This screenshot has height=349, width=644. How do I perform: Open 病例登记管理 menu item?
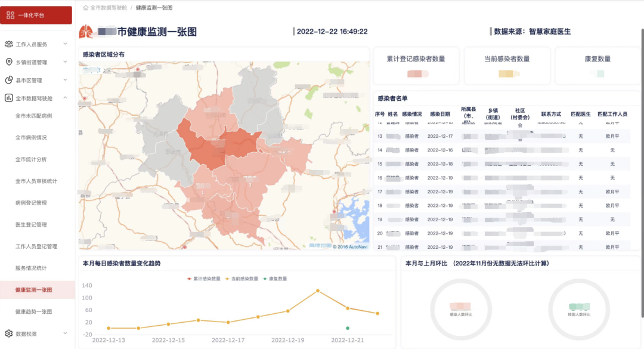tap(31, 203)
